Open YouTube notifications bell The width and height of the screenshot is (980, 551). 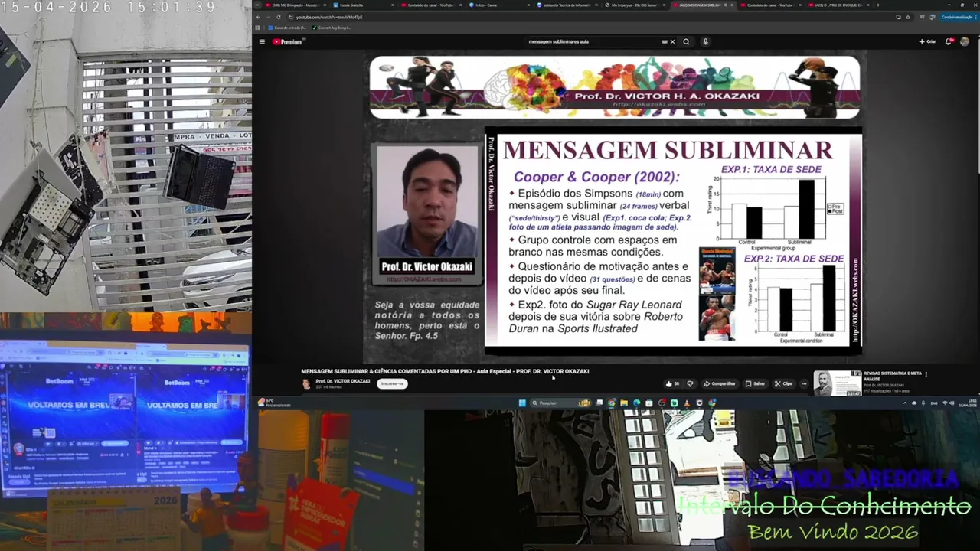(x=949, y=42)
